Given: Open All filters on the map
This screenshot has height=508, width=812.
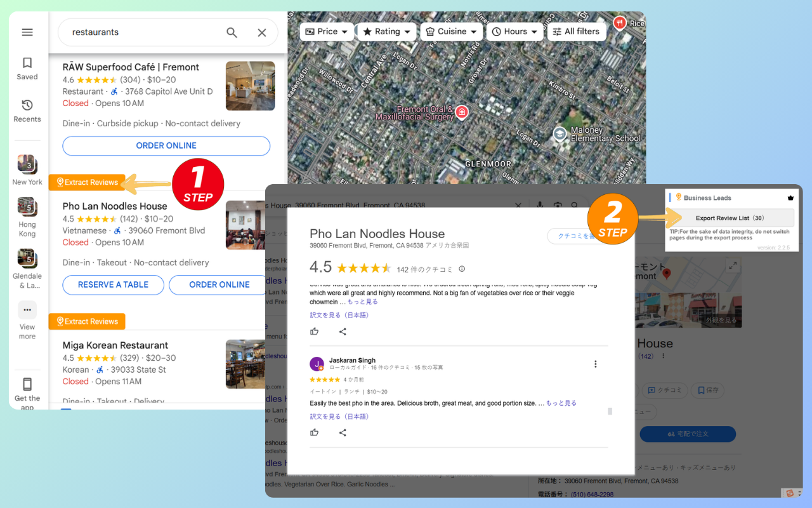Looking at the screenshot, I should 576,31.
